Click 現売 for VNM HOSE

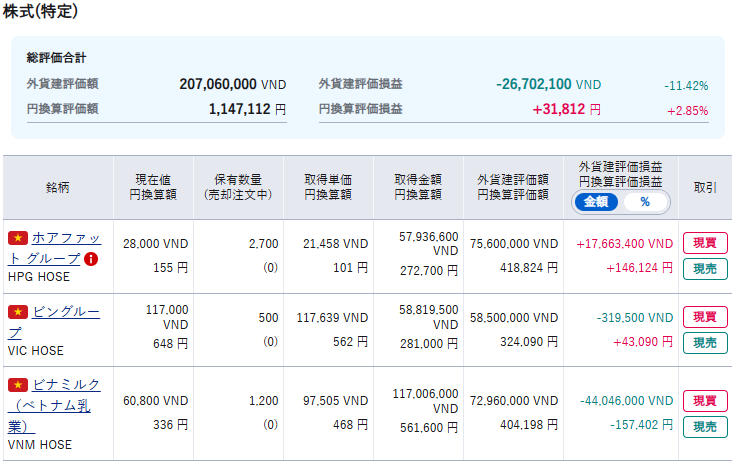point(705,427)
